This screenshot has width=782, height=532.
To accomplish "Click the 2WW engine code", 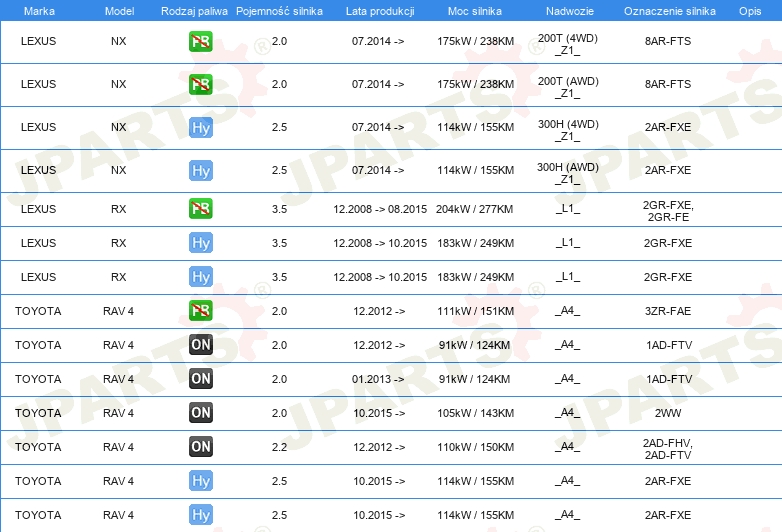I will point(668,413).
